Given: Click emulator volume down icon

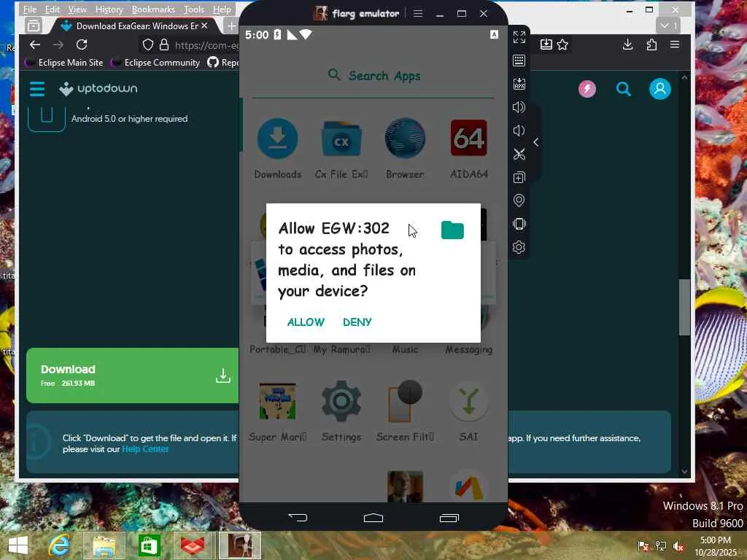Looking at the screenshot, I should click(519, 131).
